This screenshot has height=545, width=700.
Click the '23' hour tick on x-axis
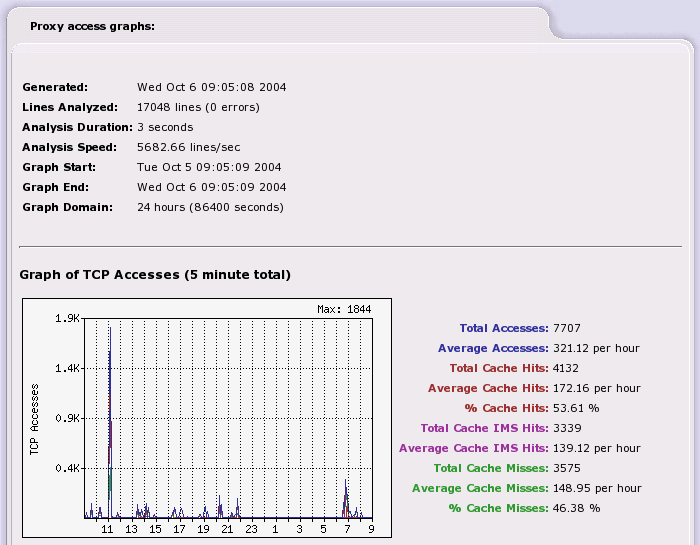[x=252, y=529]
